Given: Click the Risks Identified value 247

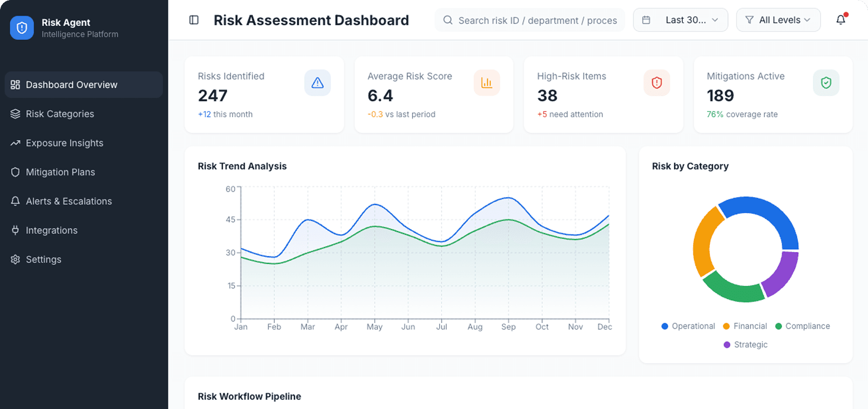Looking at the screenshot, I should pyautogui.click(x=213, y=96).
